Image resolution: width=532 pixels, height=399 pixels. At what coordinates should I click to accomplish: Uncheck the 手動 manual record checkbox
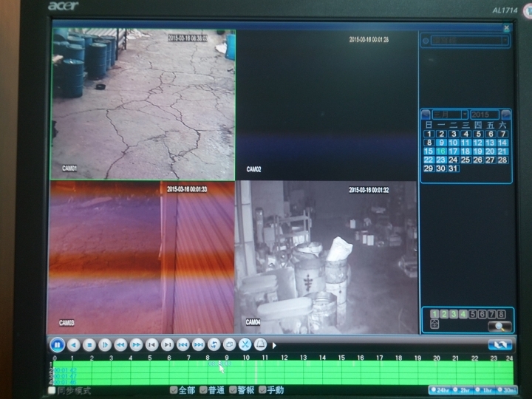[262, 390]
